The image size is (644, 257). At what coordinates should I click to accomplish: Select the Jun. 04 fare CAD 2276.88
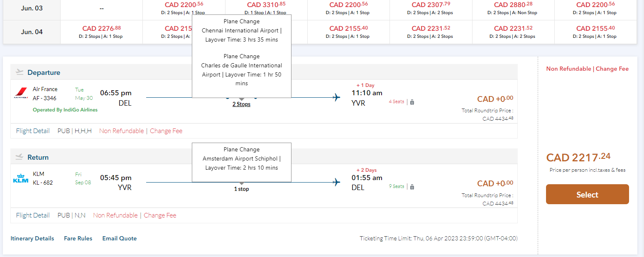pos(101,29)
